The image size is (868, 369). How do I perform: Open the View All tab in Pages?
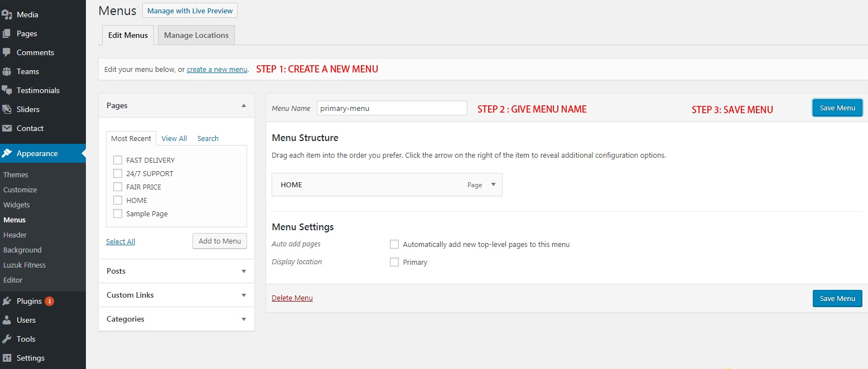[174, 138]
